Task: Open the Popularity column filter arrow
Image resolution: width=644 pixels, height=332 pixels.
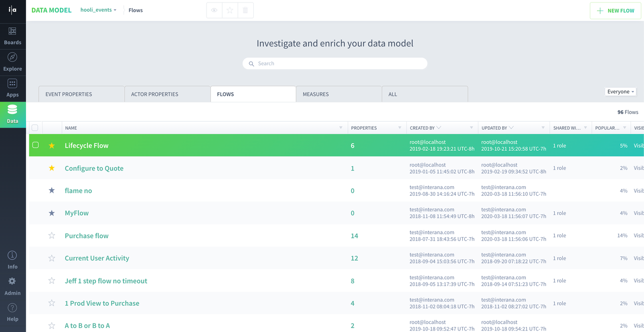Action: coord(625,128)
